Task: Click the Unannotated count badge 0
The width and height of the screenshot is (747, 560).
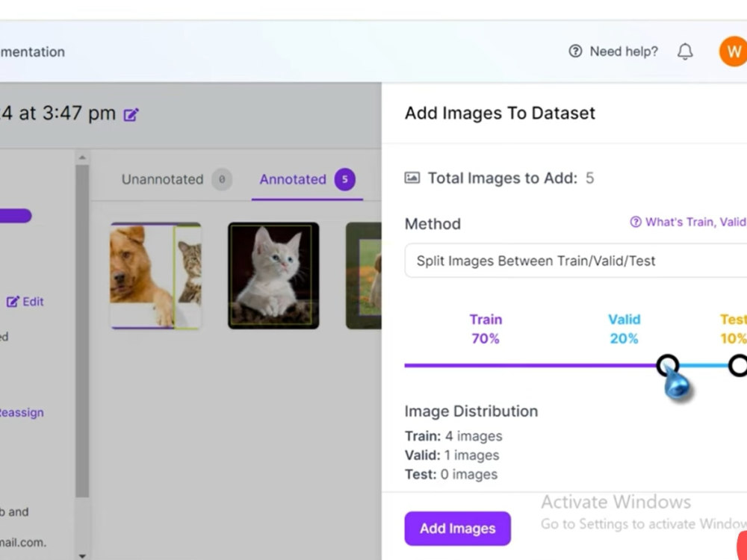Action: (x=222, y=179)
